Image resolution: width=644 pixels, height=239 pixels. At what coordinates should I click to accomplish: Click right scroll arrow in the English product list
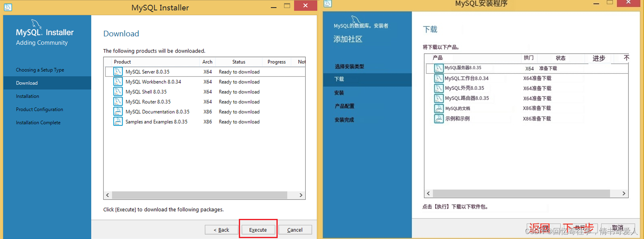click(x=301, y=195)
